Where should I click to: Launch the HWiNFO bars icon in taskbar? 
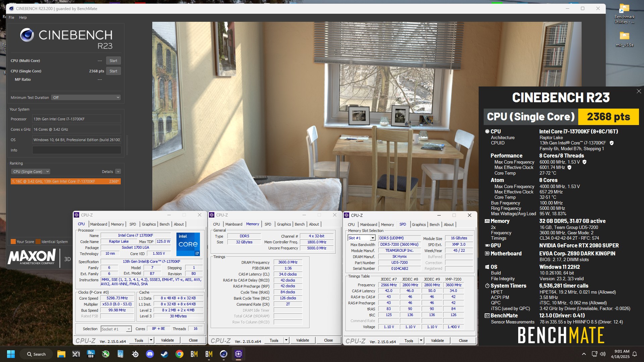[x=91, y=354]
